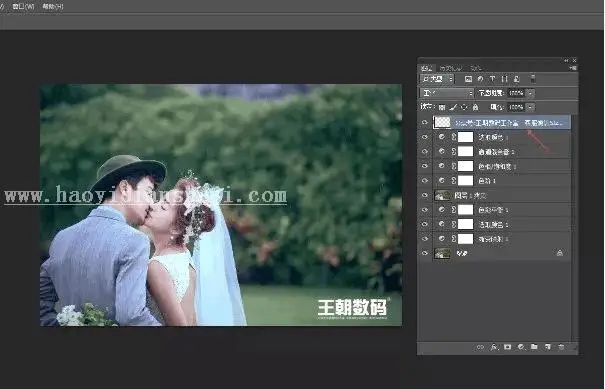
Task: Click the link layers icon
Action: [480, 347]
